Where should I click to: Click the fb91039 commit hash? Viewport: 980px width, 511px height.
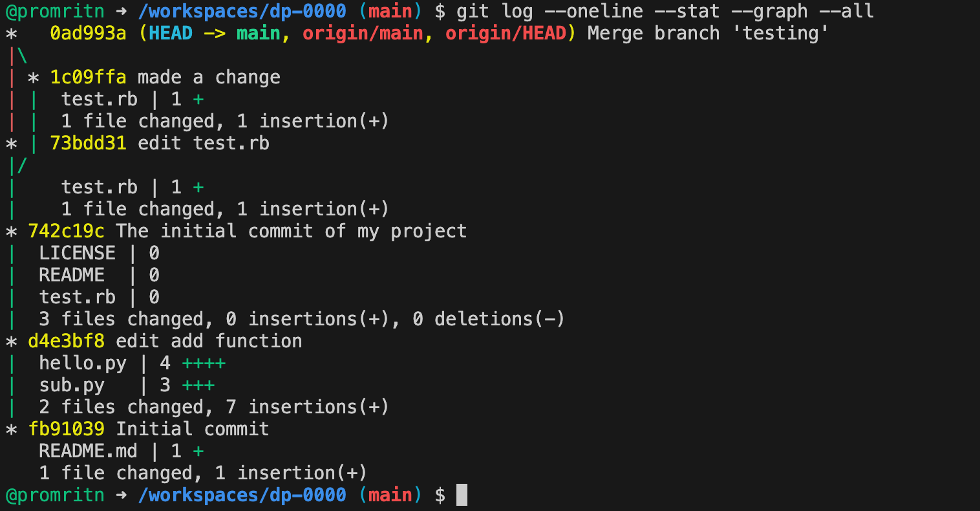(66, 429)
